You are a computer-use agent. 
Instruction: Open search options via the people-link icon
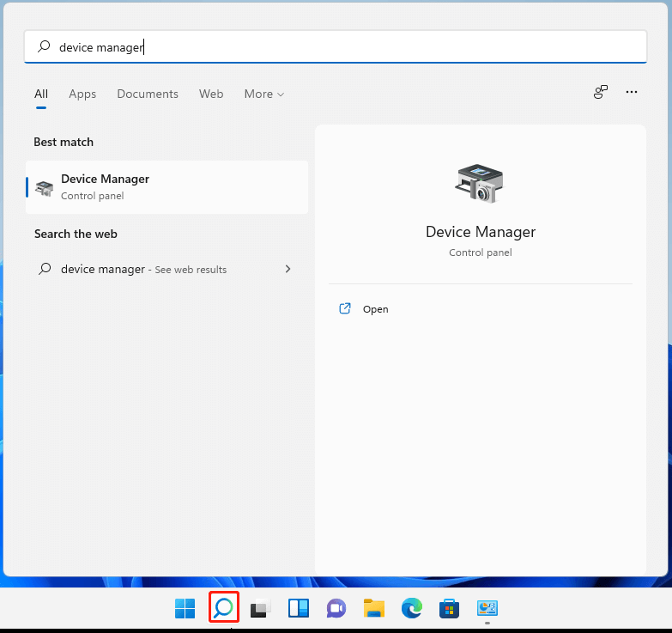point(601,93)
